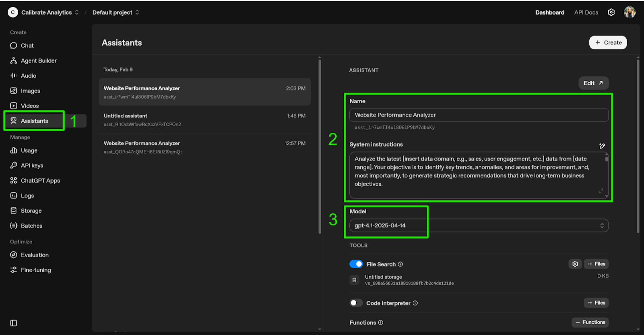Click the Storage database icon
The height and width of the screenshot is (335, 644).
pyautogui.click(x=14, y=211)
